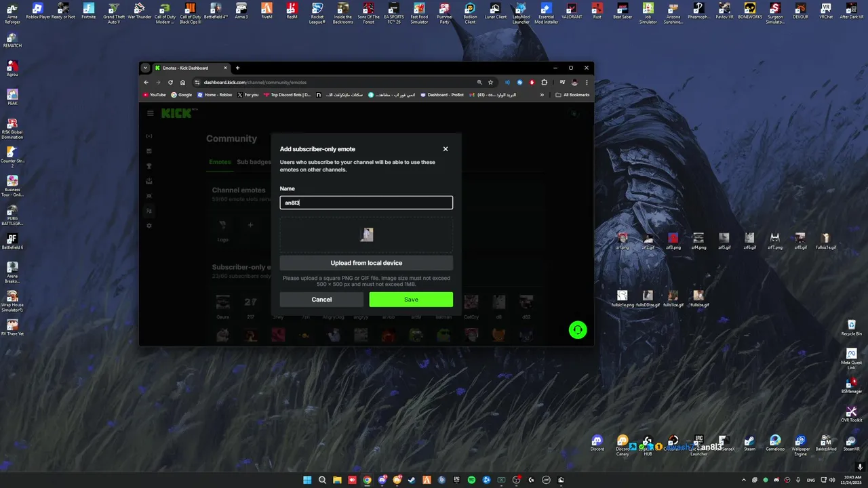Screen dimensions: 868x488
Task: Switch to Chrome in taskbar
Action: click(x=367, y=480)
